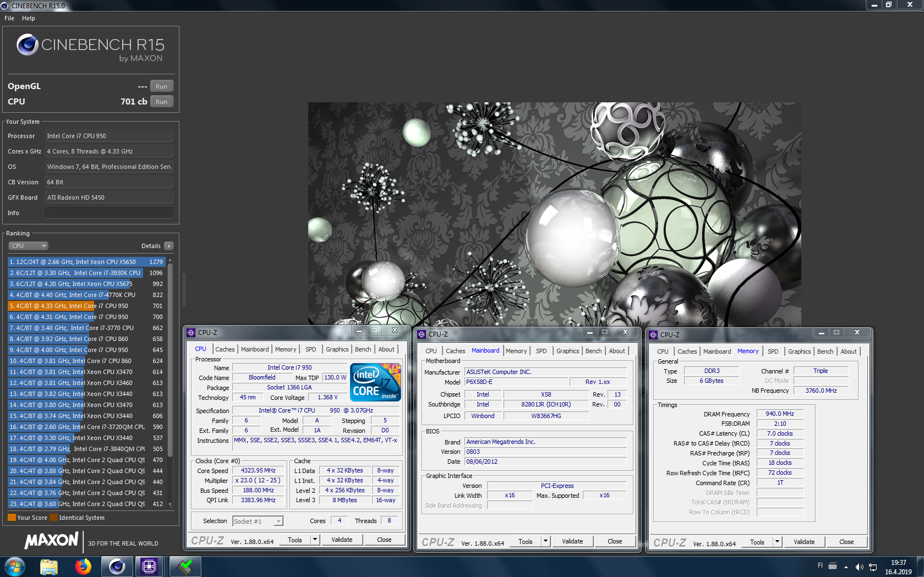The width and height of the screenshot is (924, 577).
Task: Click CPU-Z icon in Memory window title
Action: pos(653,334)
